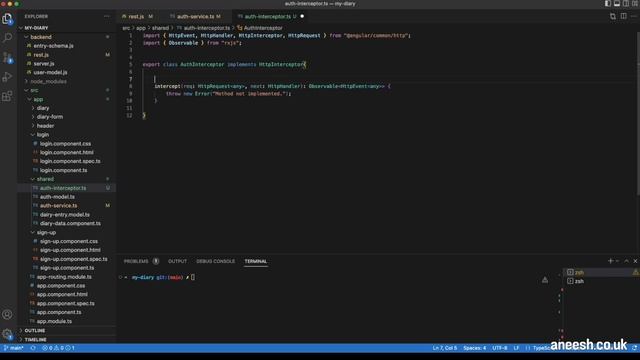
Task: Split the editor right
Action: 623,16
